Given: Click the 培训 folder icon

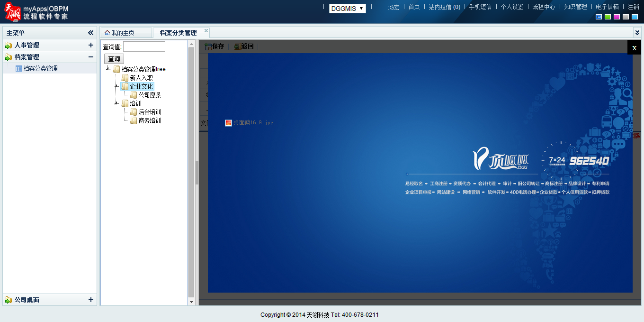Looking at the screenshot, I should [125, 103].
